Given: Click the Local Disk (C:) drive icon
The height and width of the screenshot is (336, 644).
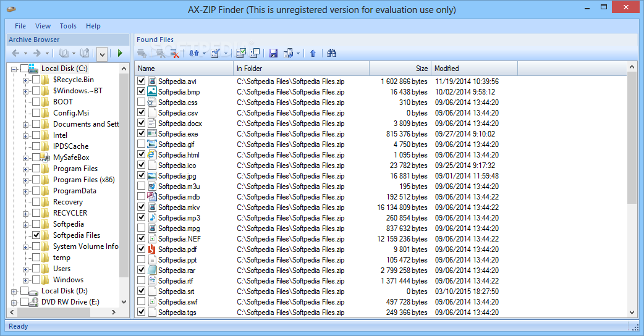Looking at the screenshot, I should click(x=33, y=68).
